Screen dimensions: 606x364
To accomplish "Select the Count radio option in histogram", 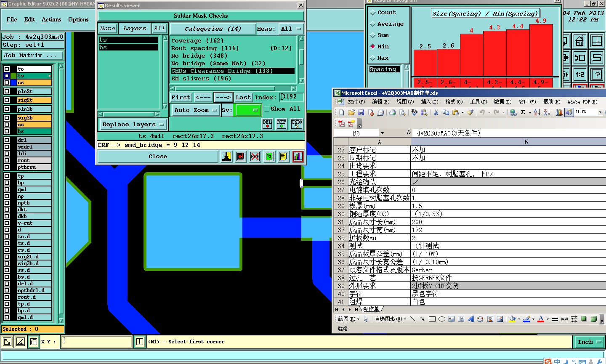I will point(372,13).
